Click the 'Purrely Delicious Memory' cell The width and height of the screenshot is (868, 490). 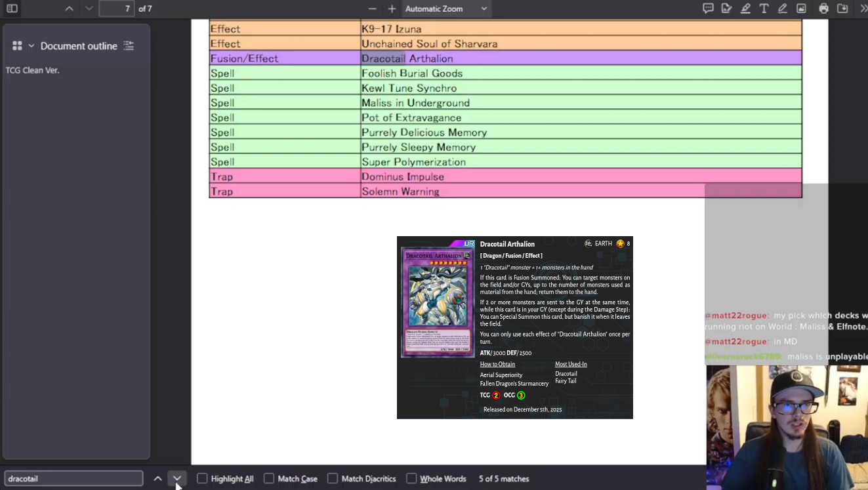pos(581,132)
